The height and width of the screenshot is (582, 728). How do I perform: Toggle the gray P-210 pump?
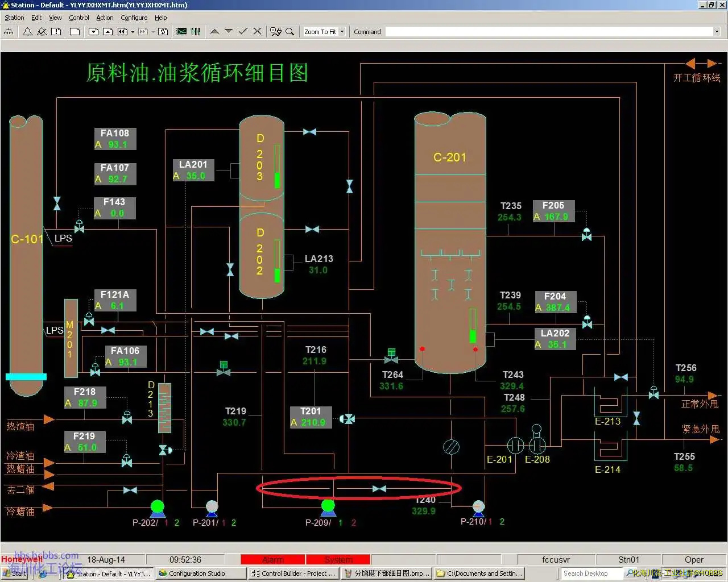point(478,506)
